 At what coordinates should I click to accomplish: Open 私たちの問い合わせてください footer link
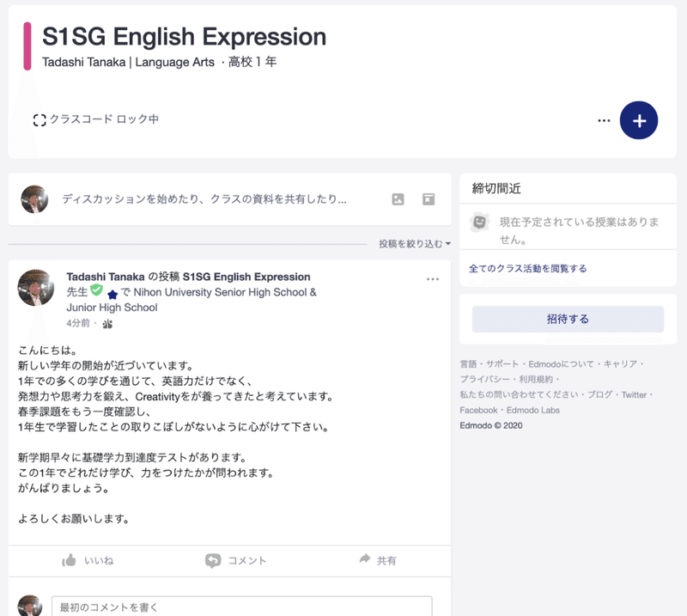pos(520,394)
